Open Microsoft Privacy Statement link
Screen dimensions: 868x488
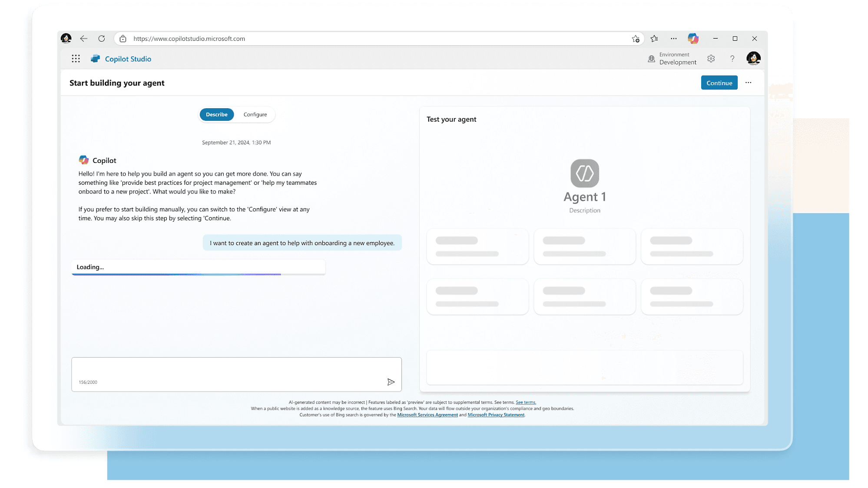coord(496,415)
